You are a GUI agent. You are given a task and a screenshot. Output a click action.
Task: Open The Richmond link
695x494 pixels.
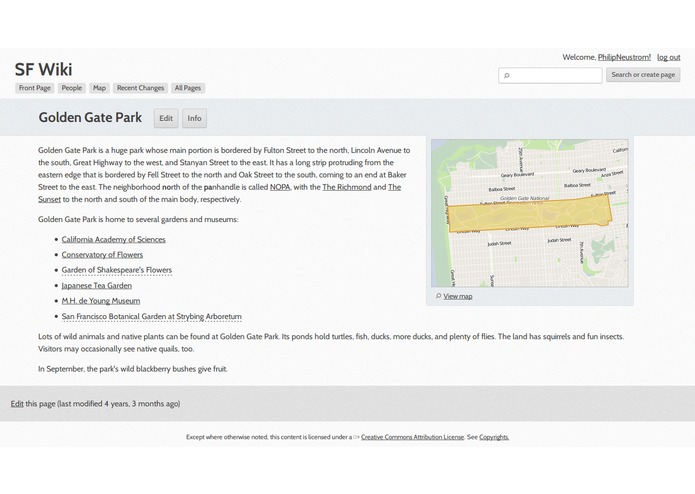pyautogui.click(x=347, y=187)
